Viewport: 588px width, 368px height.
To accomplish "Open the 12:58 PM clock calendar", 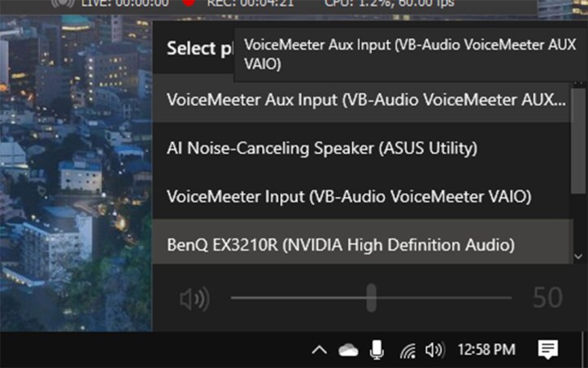I will point(486,350).
